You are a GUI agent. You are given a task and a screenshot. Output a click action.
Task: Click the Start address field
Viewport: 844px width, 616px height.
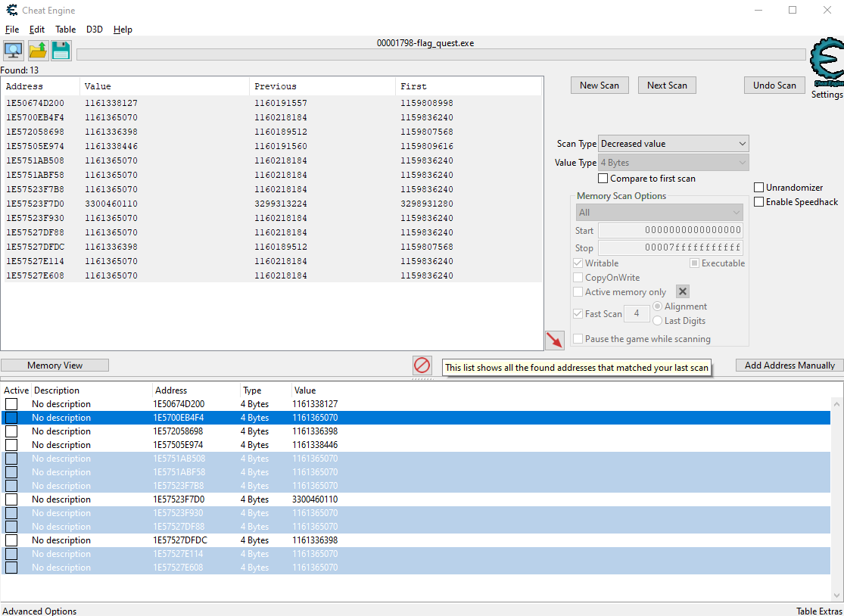[x=671, y=230]
